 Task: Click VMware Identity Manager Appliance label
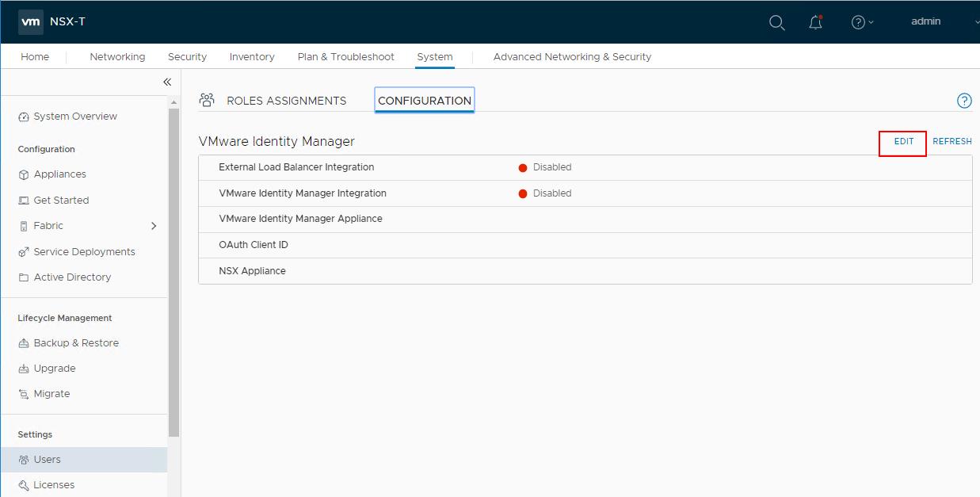300,219
